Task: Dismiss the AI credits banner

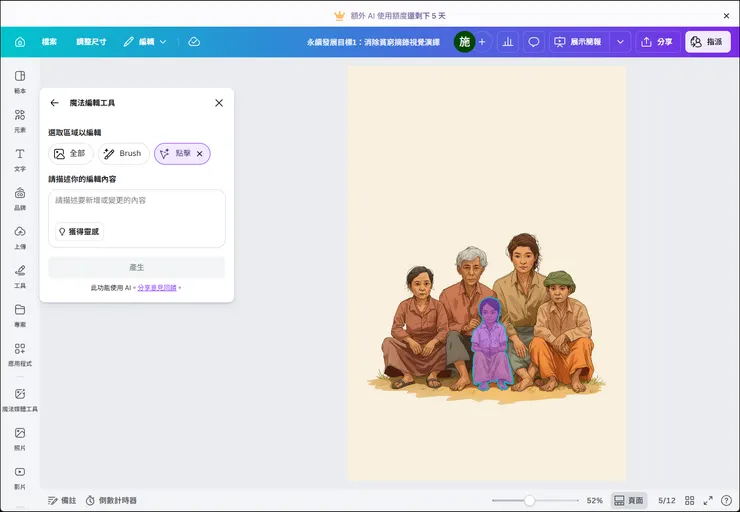Action: click(726, 16)
